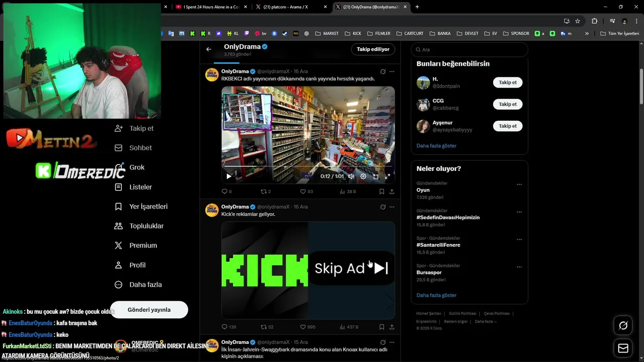Open video settings gear icon
Viewport: 644px width, 362px height.
pyautogui.click(x=363, y=176)
